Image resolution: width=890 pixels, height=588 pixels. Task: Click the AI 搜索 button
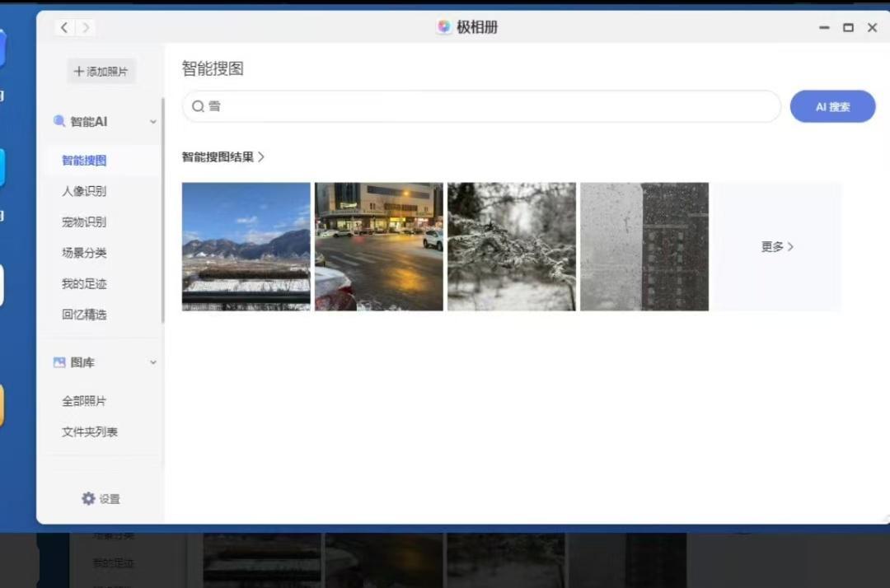tap(832, 106)
